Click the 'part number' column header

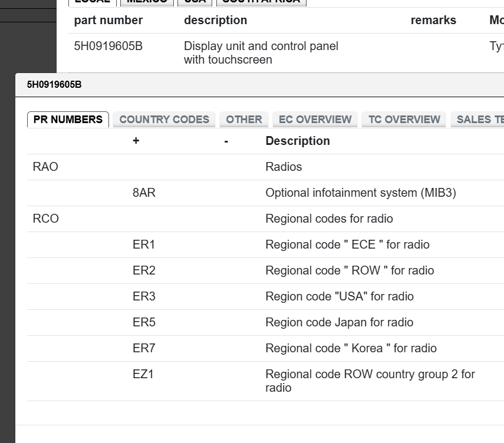[x=108, y=20]
